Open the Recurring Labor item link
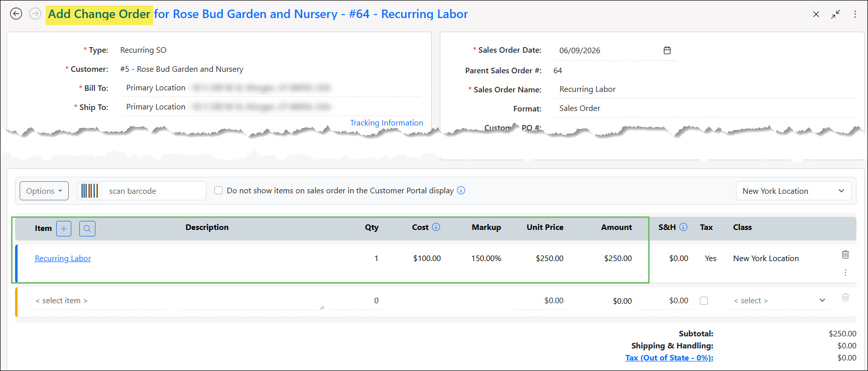 tap(63, 259)
